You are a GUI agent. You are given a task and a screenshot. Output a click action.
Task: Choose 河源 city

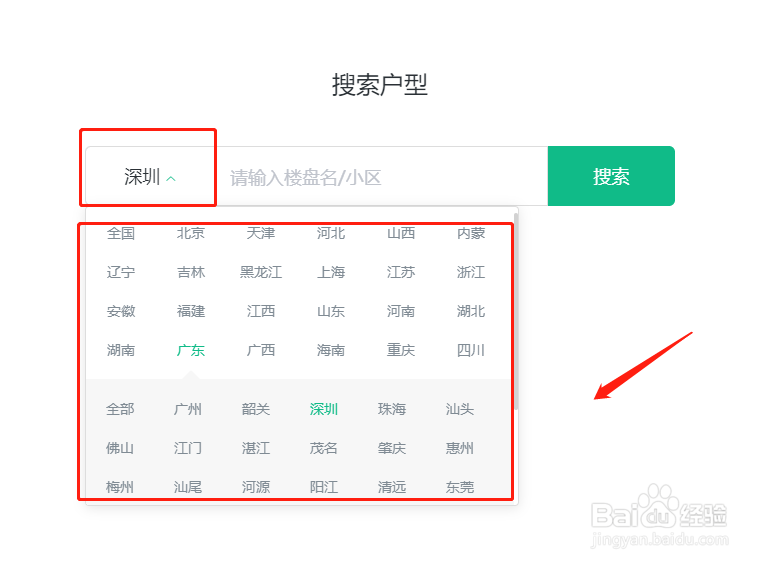(x=256, y=487)
